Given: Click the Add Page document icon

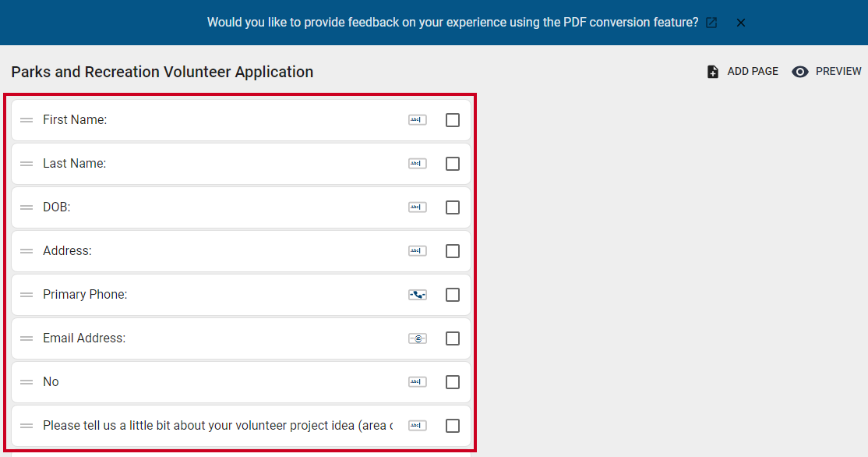Looking at the screenshot, I should pyautogui.click(x=713, y=72).
